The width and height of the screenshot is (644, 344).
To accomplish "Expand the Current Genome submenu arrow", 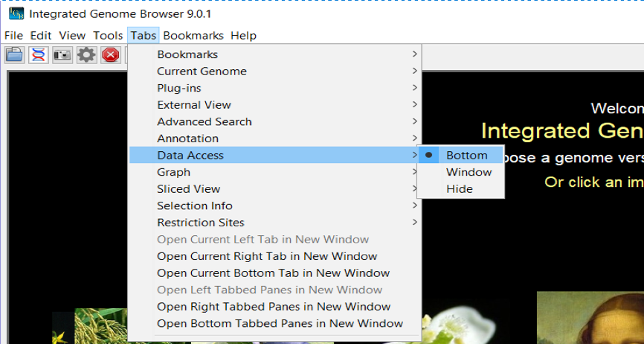I will click(x=414, y=71).
